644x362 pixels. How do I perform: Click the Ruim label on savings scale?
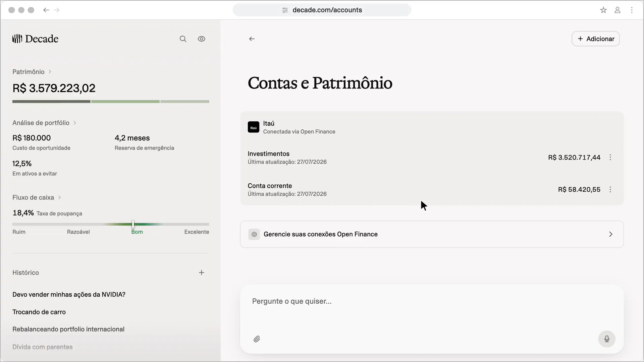pos(19,232)
